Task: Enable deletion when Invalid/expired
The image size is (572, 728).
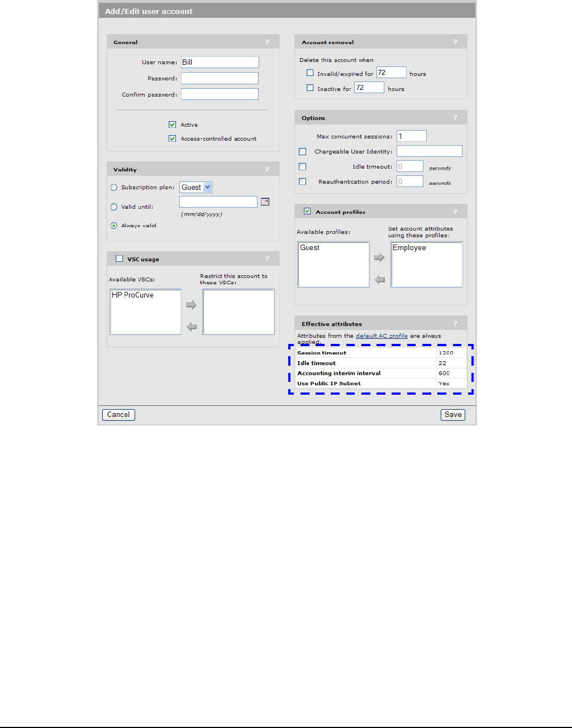Action: click(310, 73)
